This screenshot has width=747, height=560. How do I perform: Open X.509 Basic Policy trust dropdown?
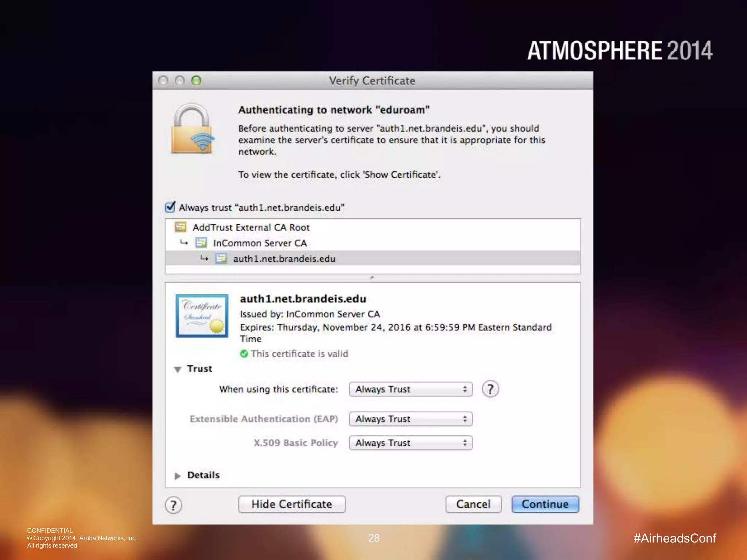point(411,443)
